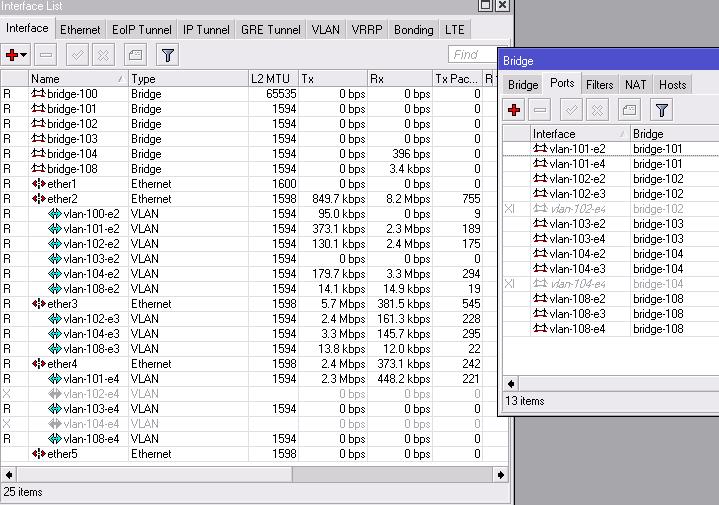Click the comment icon in Interface List toolbar
Viewport: 719px width, 505px height.
[135, 55]
